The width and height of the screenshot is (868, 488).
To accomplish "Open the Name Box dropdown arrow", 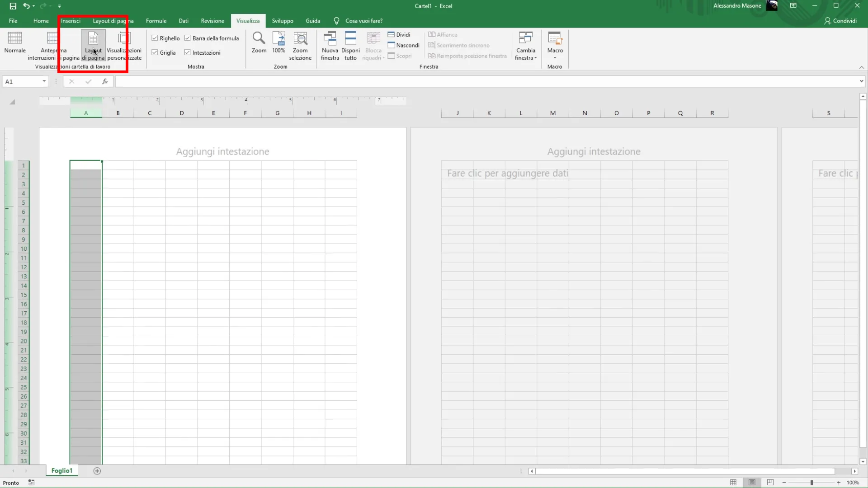I will pos(44,81).
